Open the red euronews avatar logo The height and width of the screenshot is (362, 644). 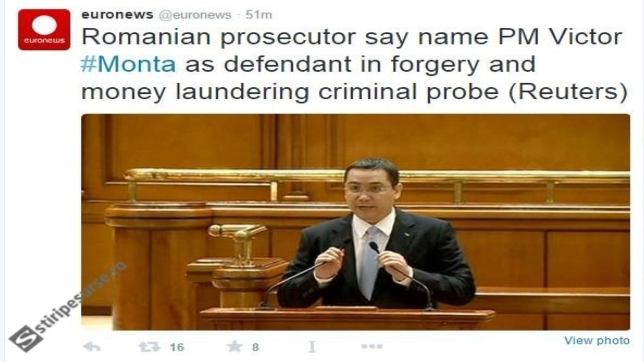point(44,30)
